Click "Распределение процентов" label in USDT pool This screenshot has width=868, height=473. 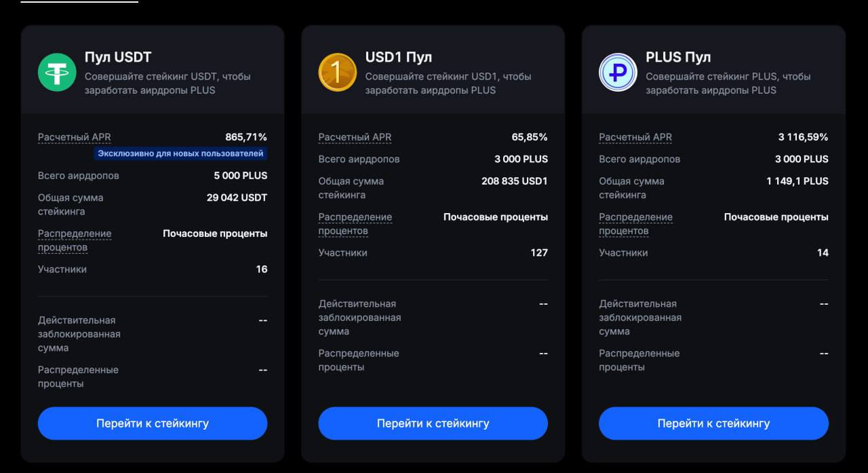coord(75,240)
